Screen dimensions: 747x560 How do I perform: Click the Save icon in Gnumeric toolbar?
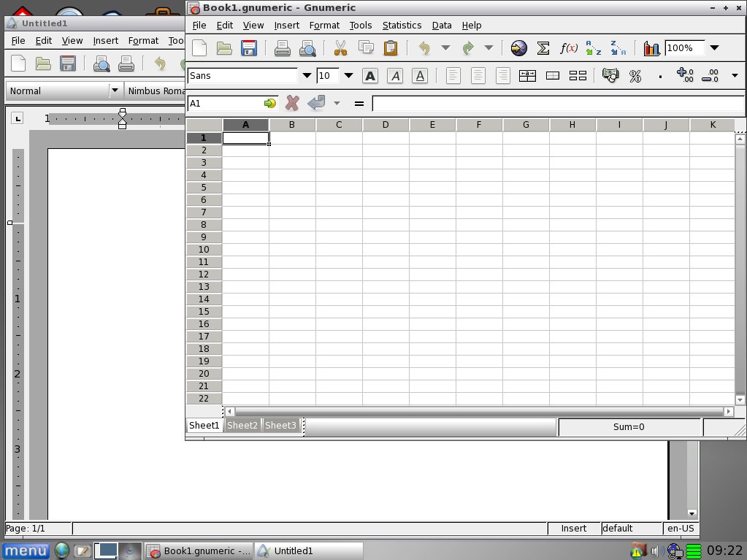pos(249,48)
